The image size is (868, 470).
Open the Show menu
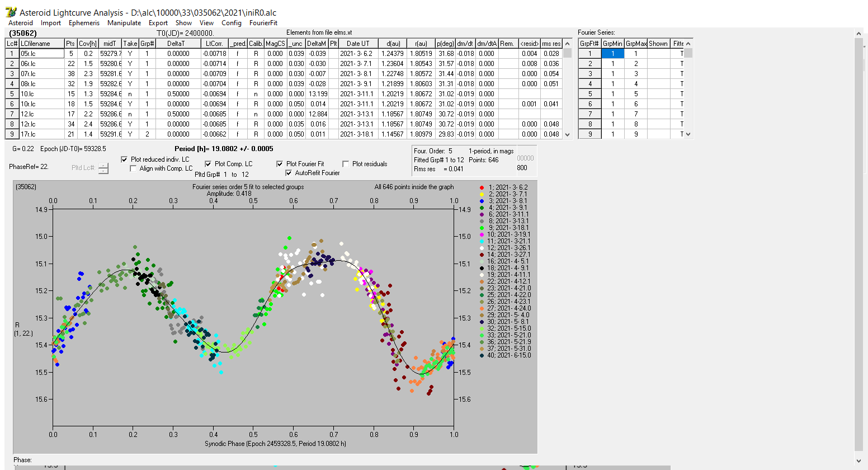pos(183,23)
